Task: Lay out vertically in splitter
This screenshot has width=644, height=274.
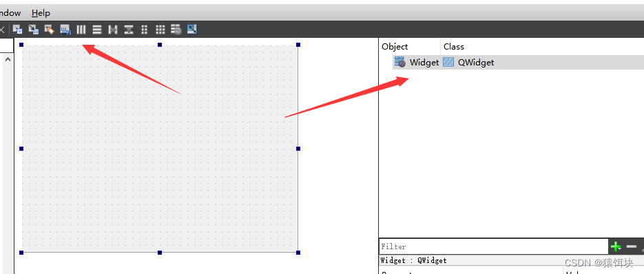Action: click(x=129, y=29)
